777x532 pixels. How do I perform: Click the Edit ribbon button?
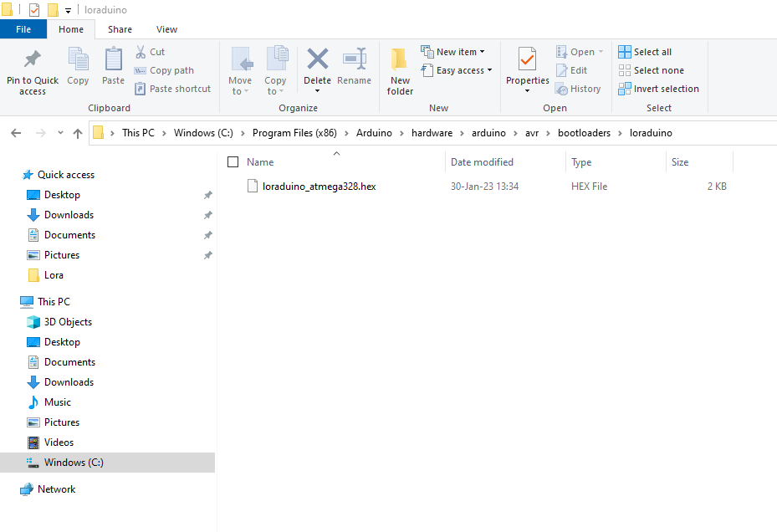click(x=572, y=70)
